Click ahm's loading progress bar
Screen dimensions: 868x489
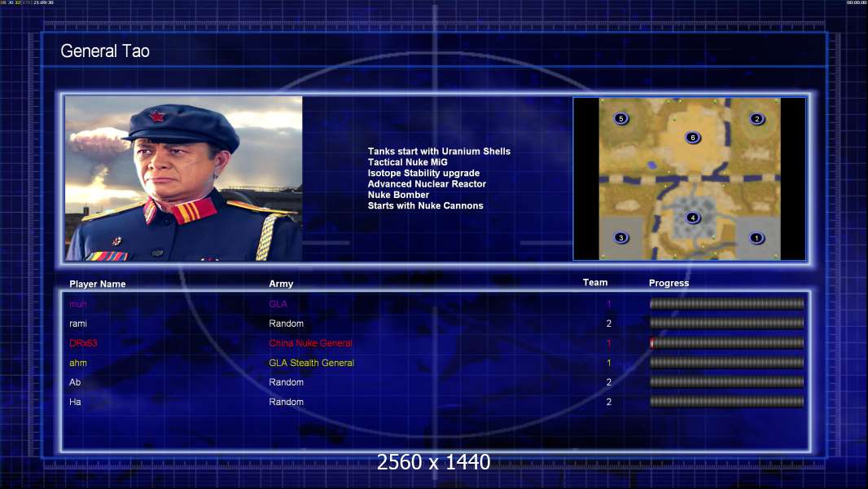(x=727, y=363)
